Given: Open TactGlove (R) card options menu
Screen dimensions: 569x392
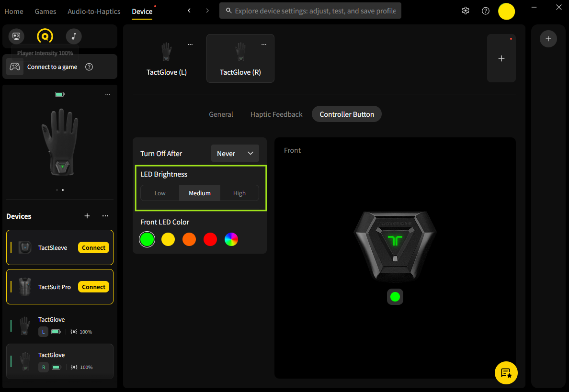Looking at the screenshot, I should click(x=264, y=45).
